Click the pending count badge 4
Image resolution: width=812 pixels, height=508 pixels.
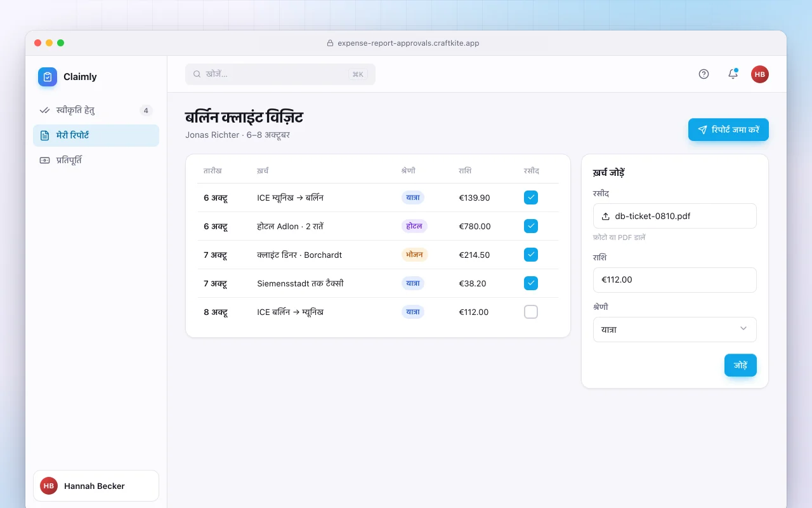[146, 110]
